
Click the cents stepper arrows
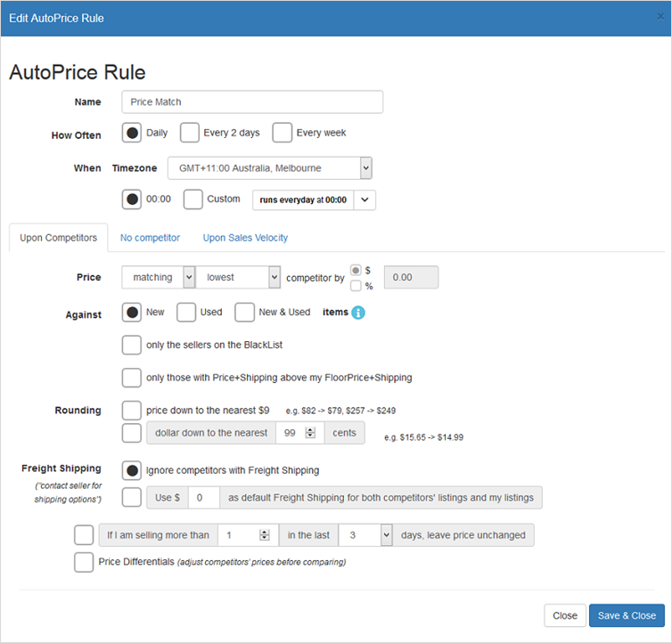310,434
